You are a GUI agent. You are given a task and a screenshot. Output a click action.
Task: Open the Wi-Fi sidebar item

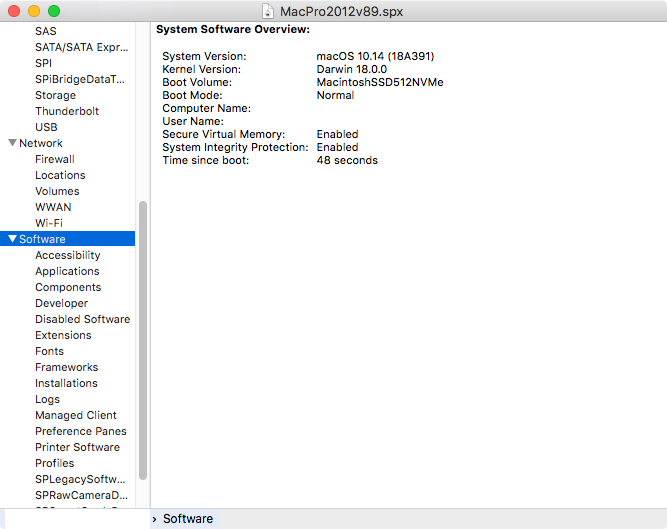[x=48, y=223]
